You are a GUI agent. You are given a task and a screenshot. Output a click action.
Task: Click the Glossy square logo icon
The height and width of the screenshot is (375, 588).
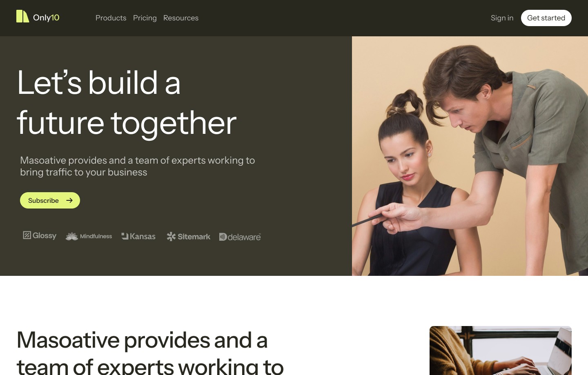click(x=27, y=235)
